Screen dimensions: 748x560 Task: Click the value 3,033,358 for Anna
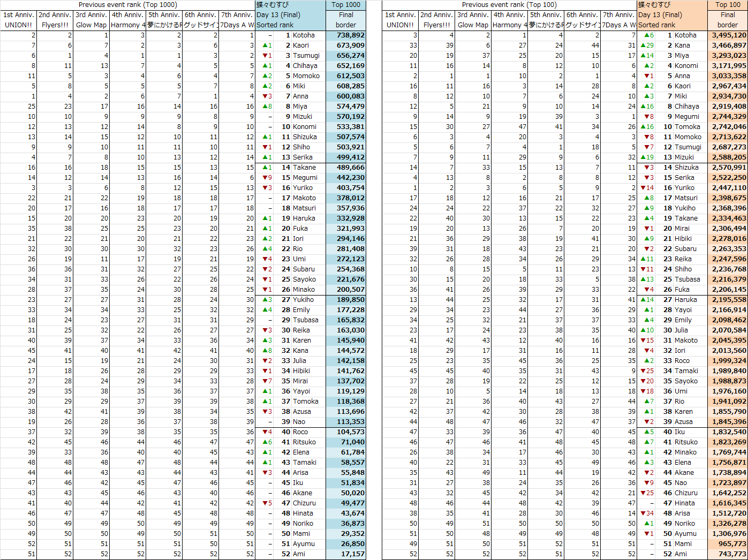point(728,76)
